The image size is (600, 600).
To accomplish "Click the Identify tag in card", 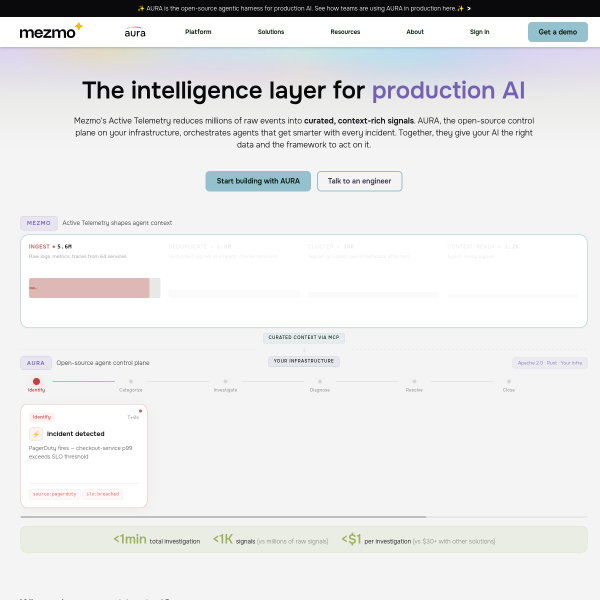I will click(42, 417).
